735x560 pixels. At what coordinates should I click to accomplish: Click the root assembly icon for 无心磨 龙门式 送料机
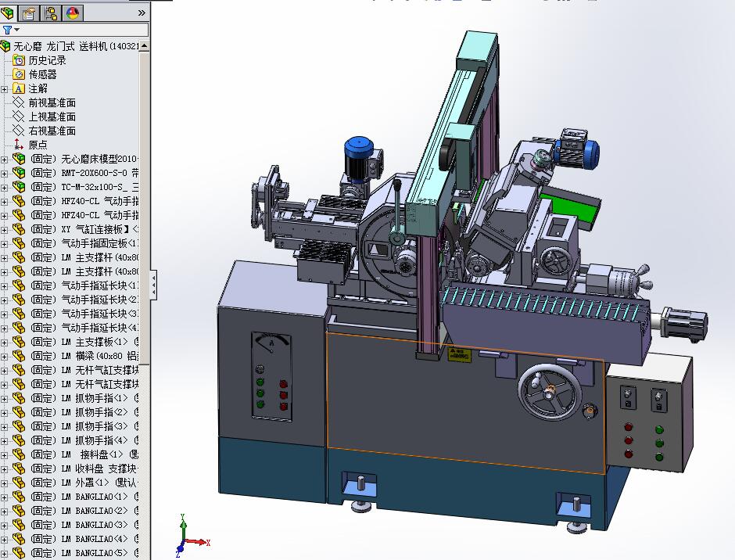[5, 46]
